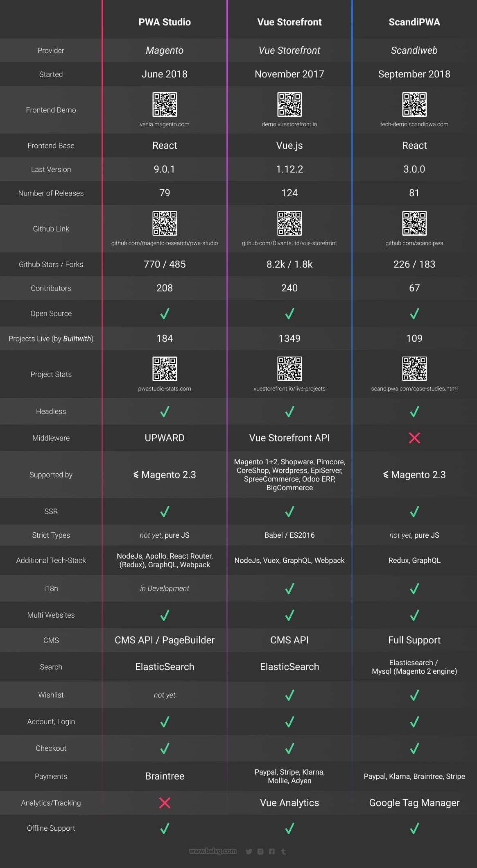Image resolution: width=477 pixels, height=868 pixels.
Task: Click the Headless checkmark under Vue Storefront
Action: 289,411
